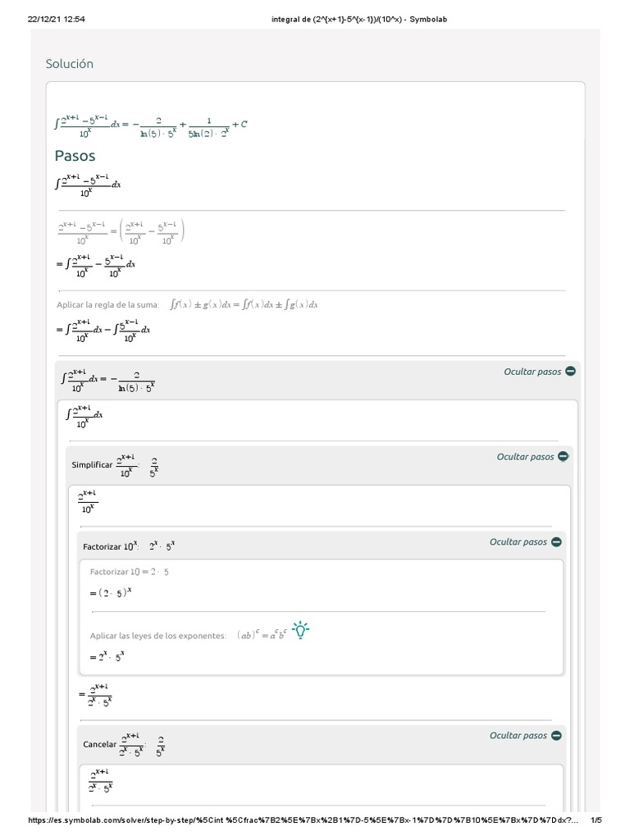Click the lightbulb hint icon beside the exponent law
This screenshot has height=840, width=630.
300,631
